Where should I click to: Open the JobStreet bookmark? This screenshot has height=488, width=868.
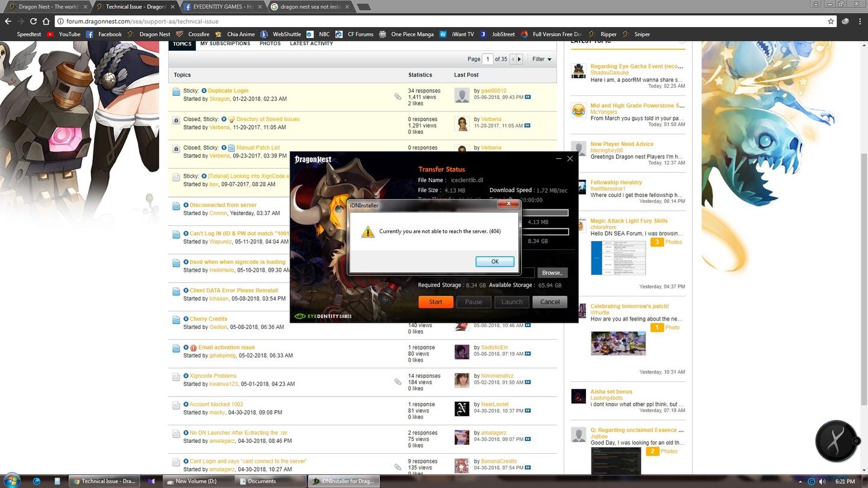[x=498, y=34]
